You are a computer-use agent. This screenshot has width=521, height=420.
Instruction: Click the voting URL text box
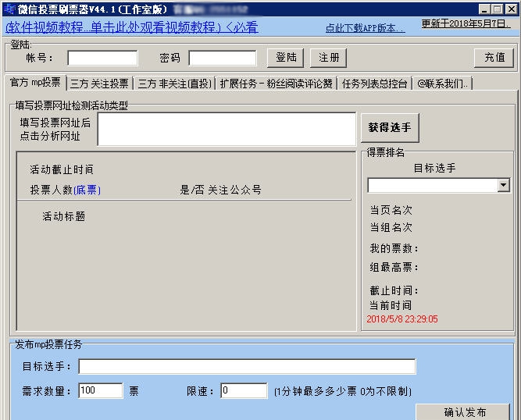[x=227, y=129]
